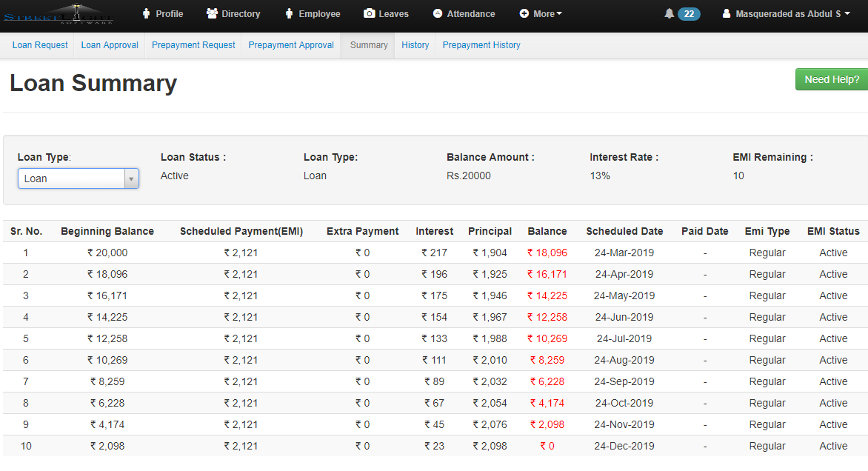Click the StreetLight Software logo
This screenshot has width=868, height=471.
click(x=59, y=13)
